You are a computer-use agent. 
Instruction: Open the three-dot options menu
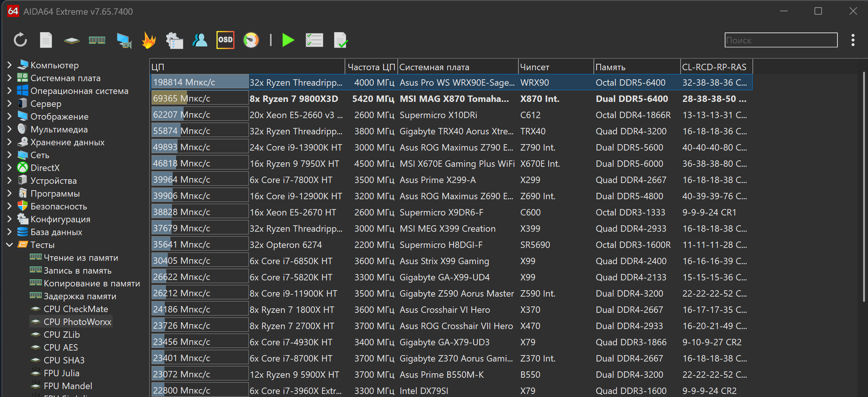click(853, 40)
